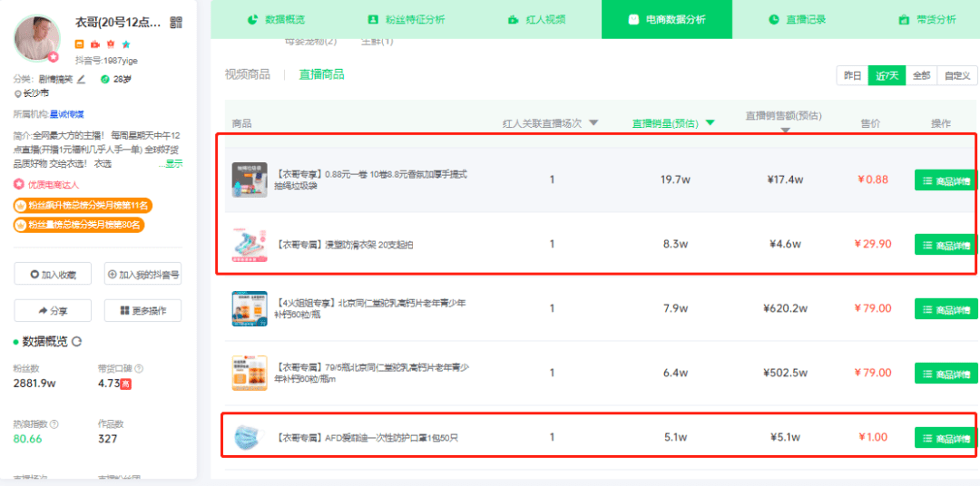Click the location pin icon next to 长沙市
This screenshot has height=486, width=980.
pyautogui.click(x=17, y=93)
